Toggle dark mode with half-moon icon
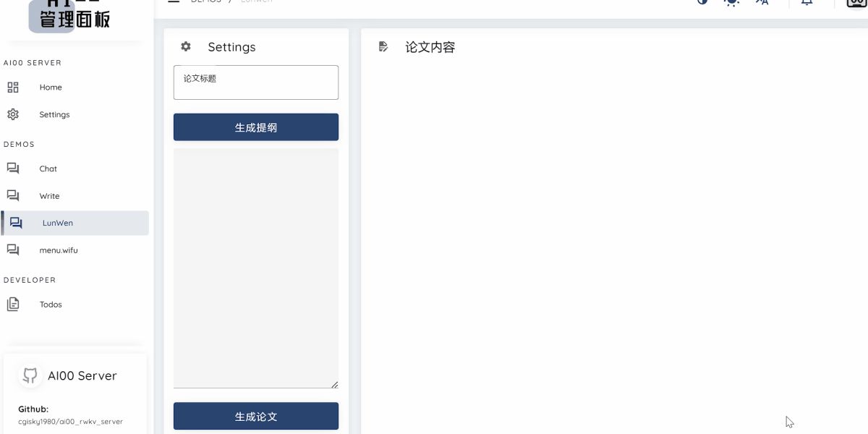 click(702, 2)
